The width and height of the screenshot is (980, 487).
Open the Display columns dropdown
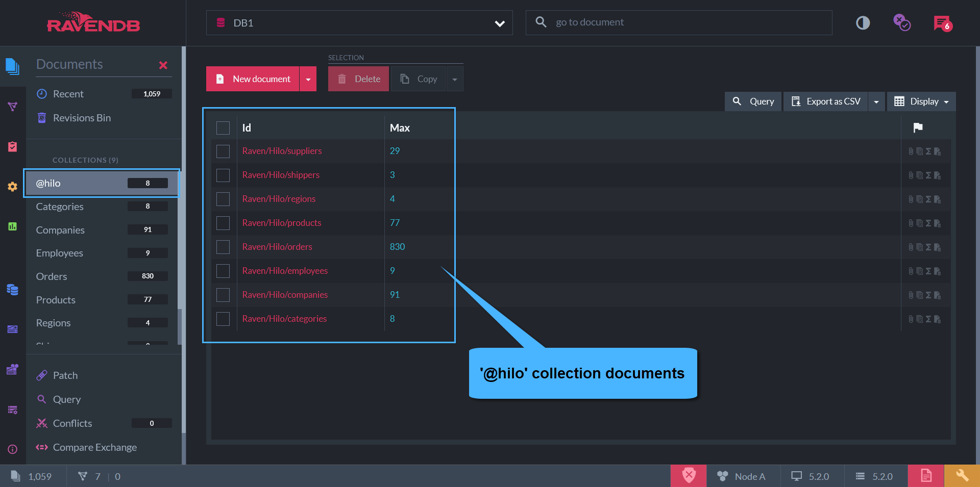coord(921,101)
